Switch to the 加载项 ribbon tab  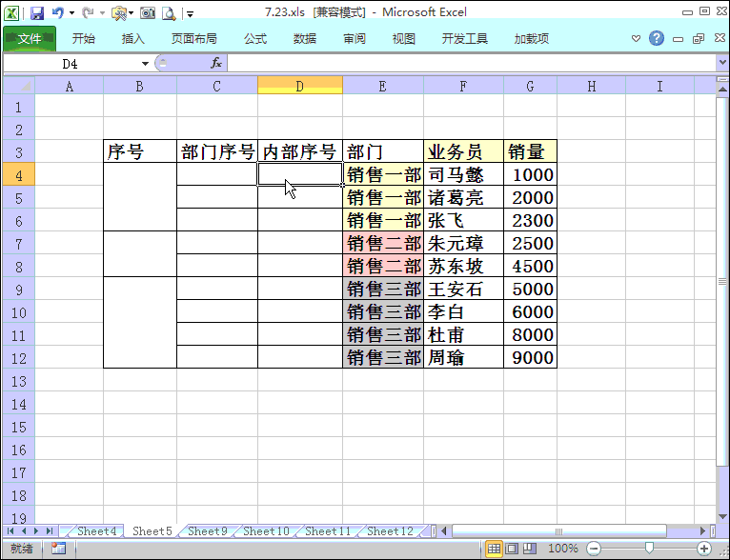click(x=532, y=39)
